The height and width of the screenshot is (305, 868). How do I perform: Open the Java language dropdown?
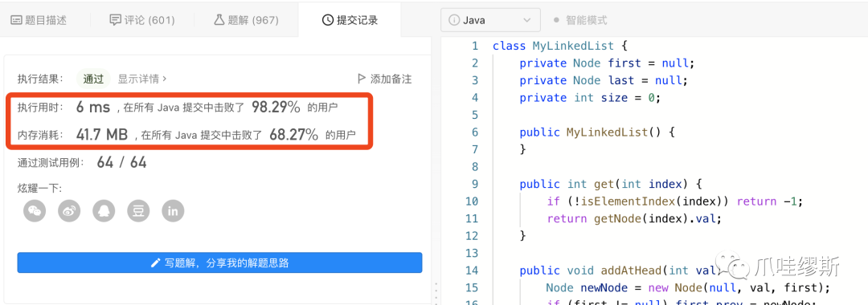(490, 20)
